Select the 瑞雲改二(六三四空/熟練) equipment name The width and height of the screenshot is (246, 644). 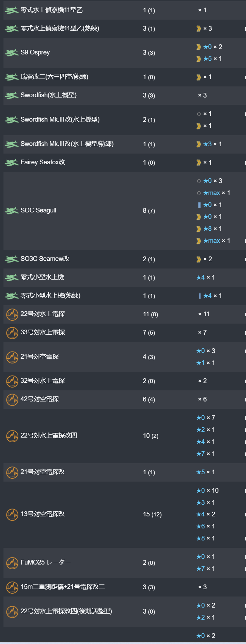pyautogui.click(x=54, y=77)
